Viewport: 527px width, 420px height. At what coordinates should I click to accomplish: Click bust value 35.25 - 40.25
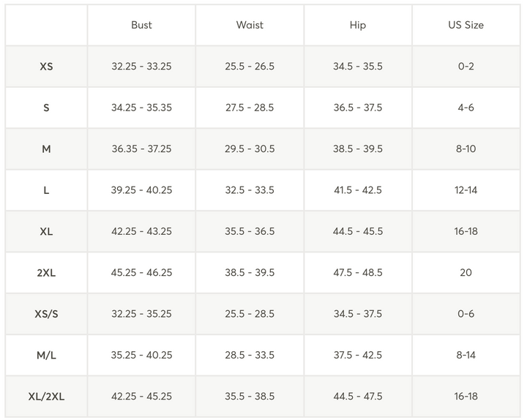(141, 355)
